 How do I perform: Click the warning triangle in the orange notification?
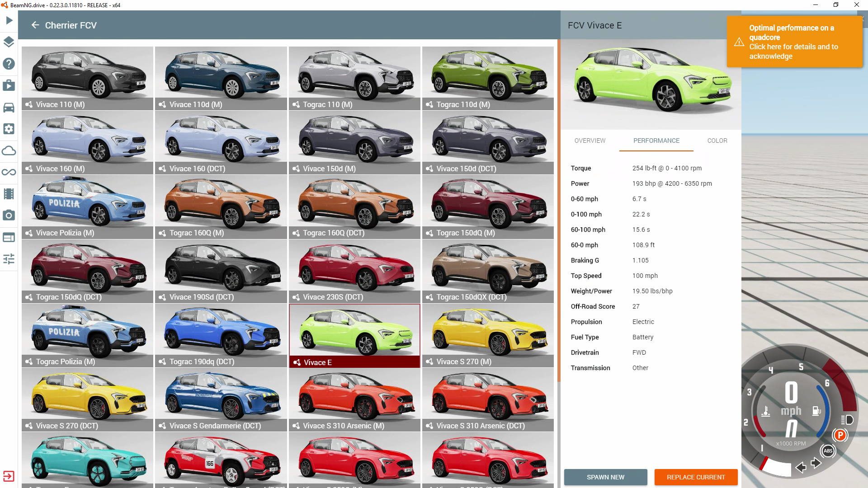pyautogui.click(x=739, y=42)
